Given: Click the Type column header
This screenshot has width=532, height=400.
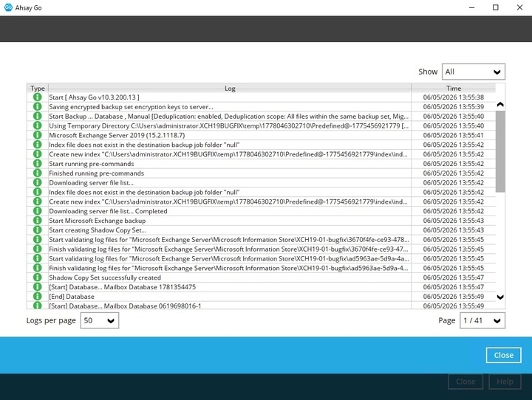Looking at the screenshot, I should tap(38, 88).
